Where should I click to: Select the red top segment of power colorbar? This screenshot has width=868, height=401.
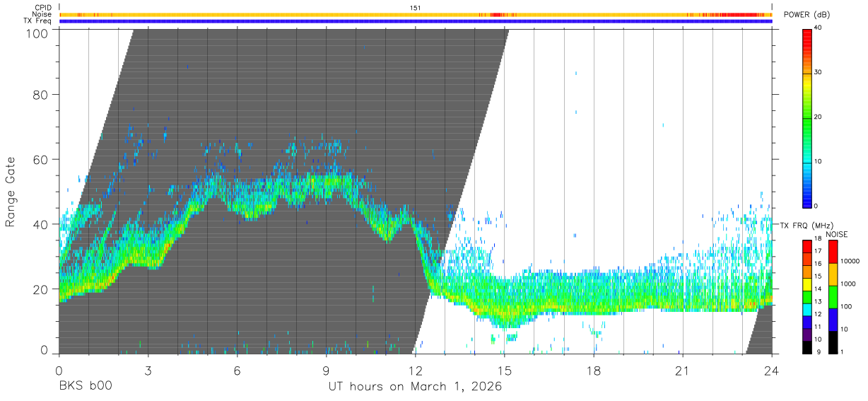pos(807,50)
